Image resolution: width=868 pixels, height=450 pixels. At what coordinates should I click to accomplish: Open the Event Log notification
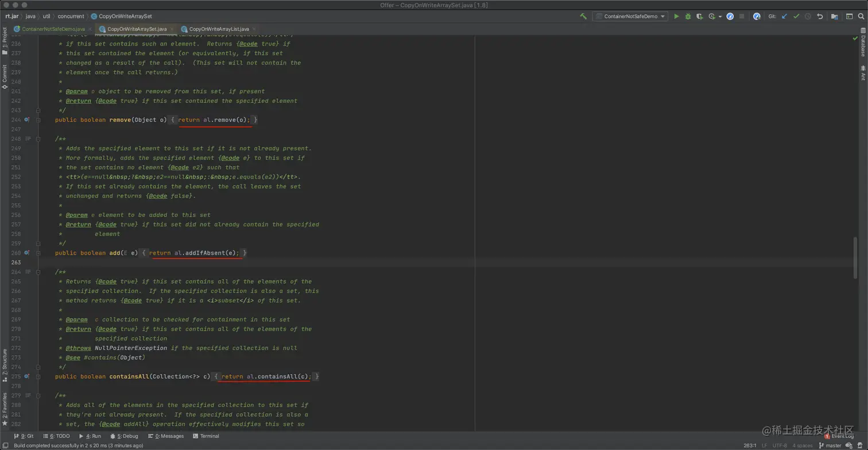click(x=839, y=436)
